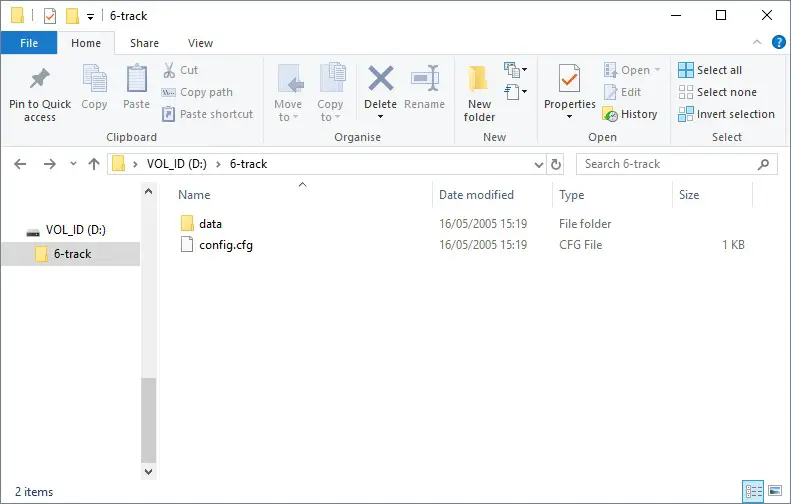
Task: Select the Home ribbon tab
Action: [86, 43]
